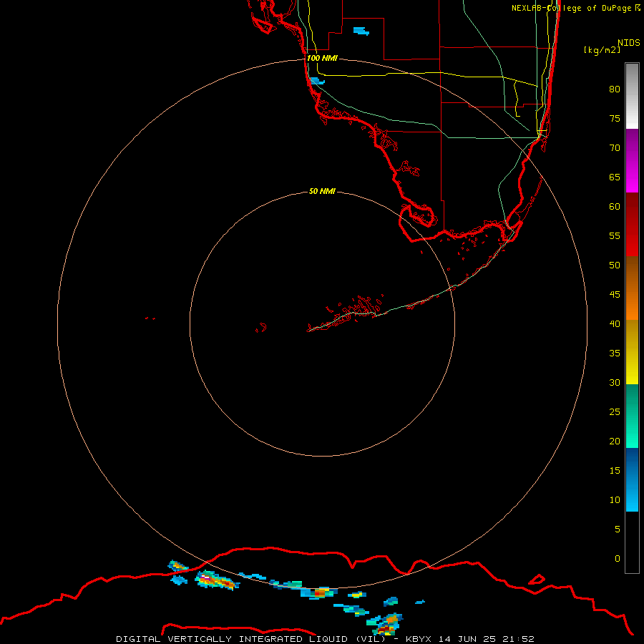
Task: Click the 65 value on the color scale
Action: 615,177
